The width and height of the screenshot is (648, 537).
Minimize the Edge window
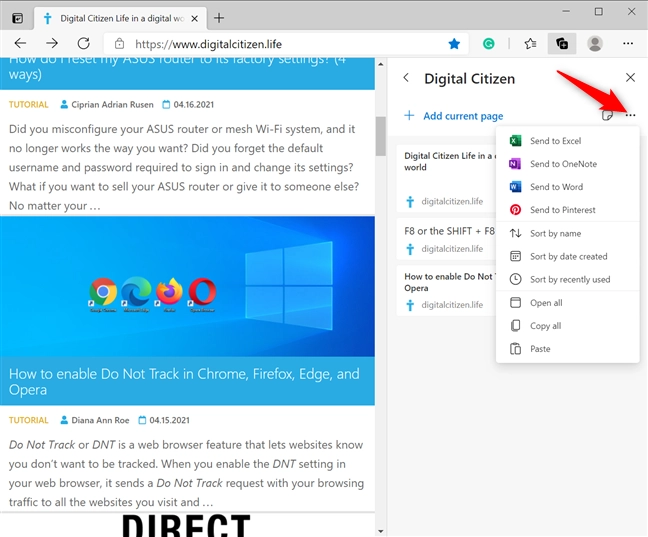(x=566, y=12)
